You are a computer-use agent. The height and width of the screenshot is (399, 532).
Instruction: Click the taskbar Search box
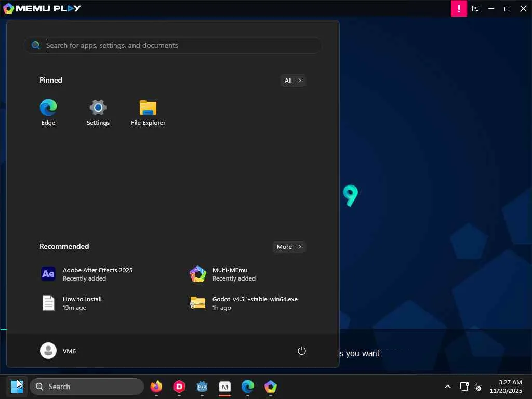click(87, 387)
